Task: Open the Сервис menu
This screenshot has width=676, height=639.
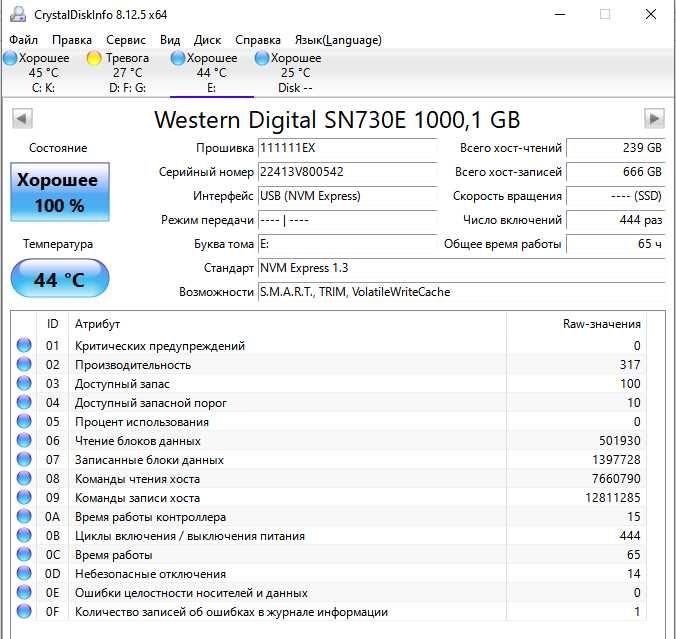Action: [x=125, y=40]
